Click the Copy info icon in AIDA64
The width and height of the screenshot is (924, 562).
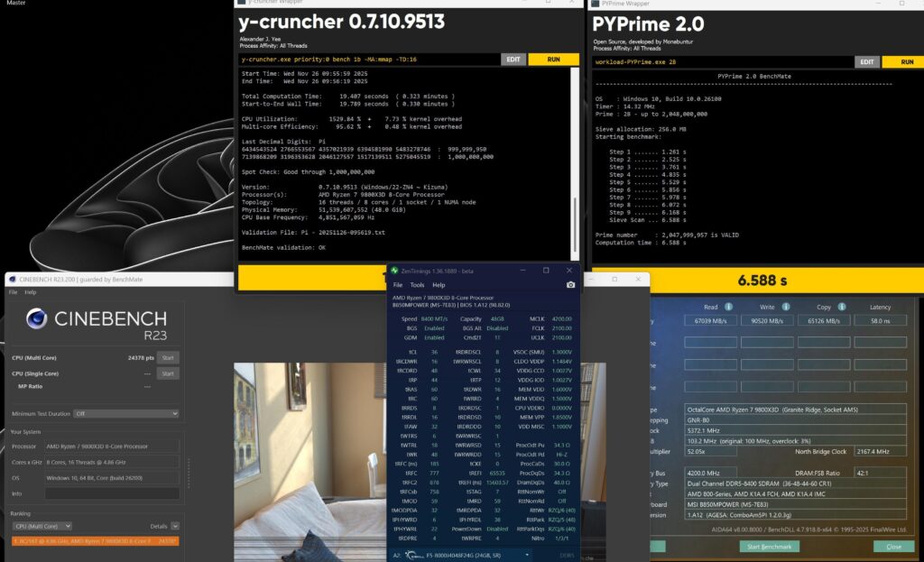tap(842, 307)
